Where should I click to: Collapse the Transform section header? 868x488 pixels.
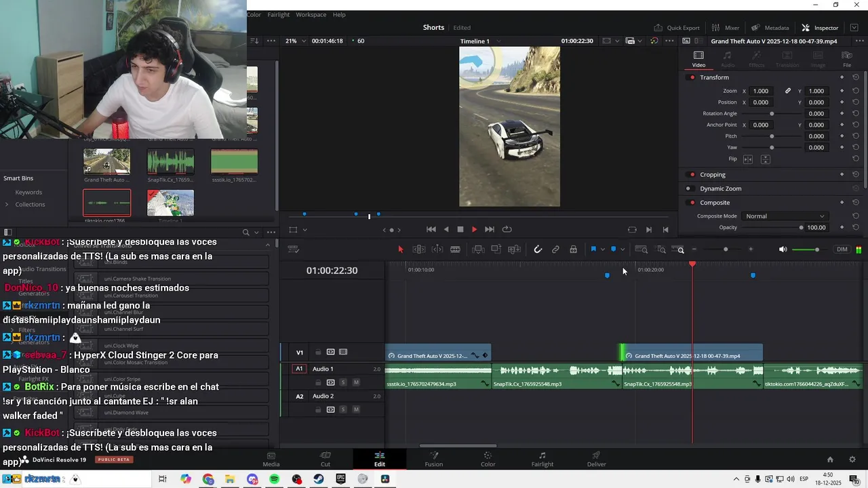(x=714, y=77)
